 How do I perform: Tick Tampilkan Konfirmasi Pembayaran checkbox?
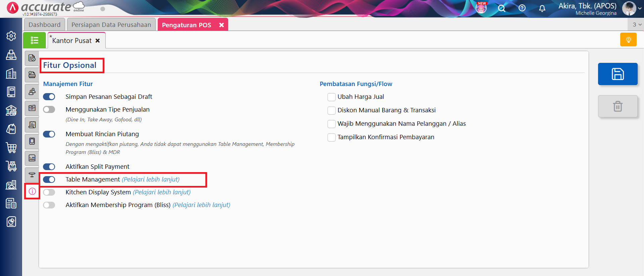point(331,137)
